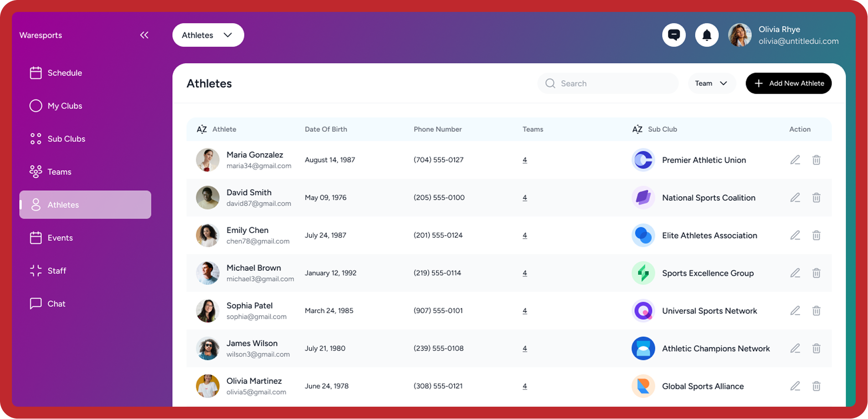868x419 pixels.
Task: Click the Premier Athletic Union logo
Action: [x=643, y=160]
